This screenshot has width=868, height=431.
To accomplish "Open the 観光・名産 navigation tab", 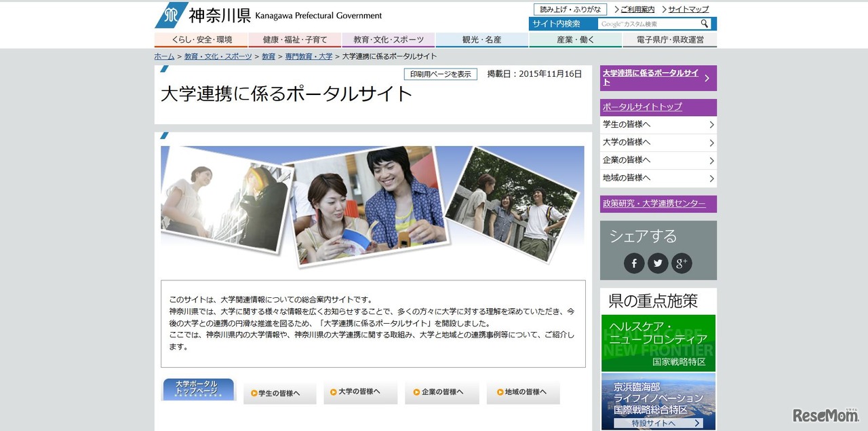I will [481, 39].
